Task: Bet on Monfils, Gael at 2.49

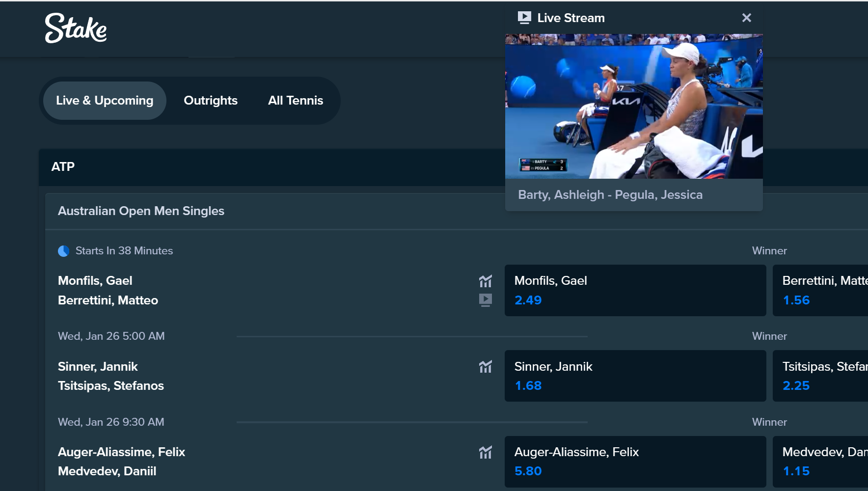Action: point(635,290)
